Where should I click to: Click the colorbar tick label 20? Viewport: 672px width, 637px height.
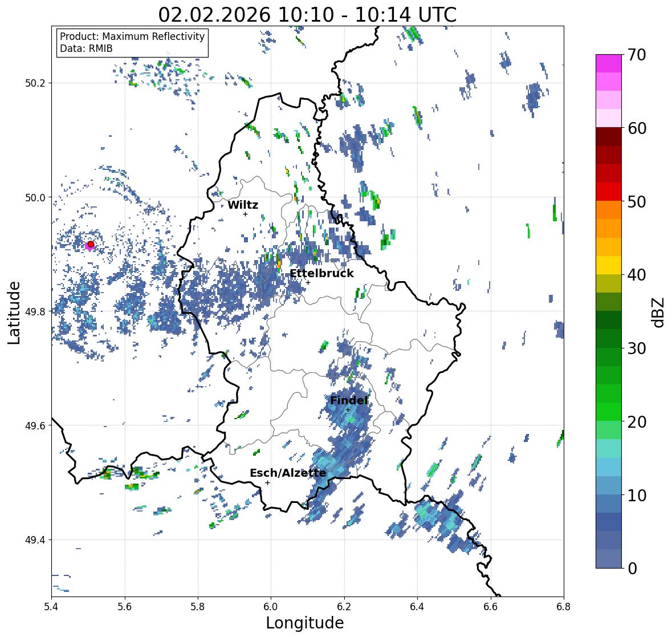tap(637, 422)
